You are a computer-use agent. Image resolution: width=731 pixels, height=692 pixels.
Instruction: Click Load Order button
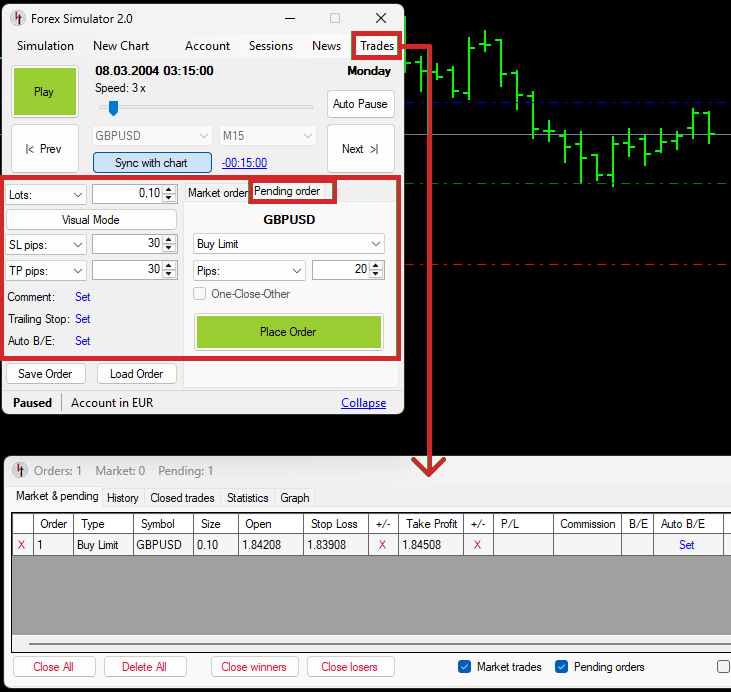(x=137, y=374)
